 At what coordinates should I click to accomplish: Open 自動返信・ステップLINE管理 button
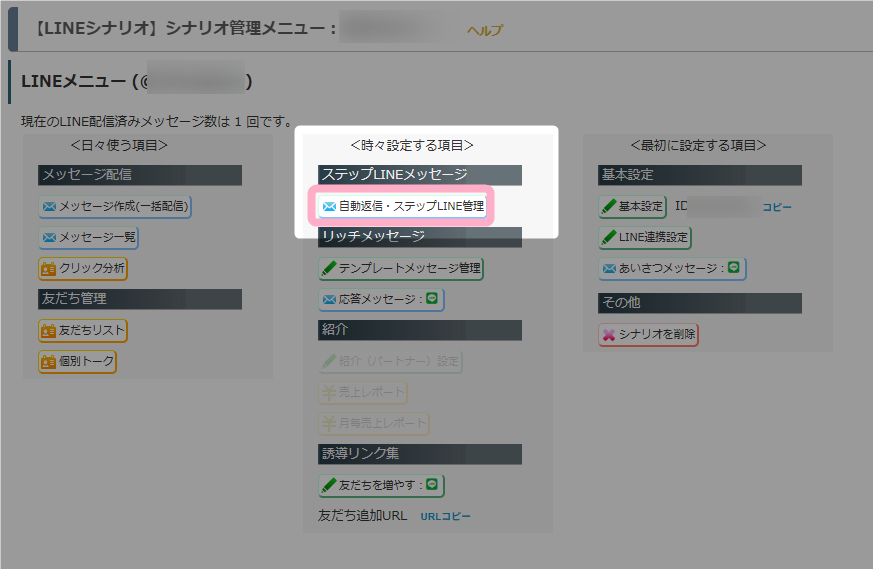point(402,206)
